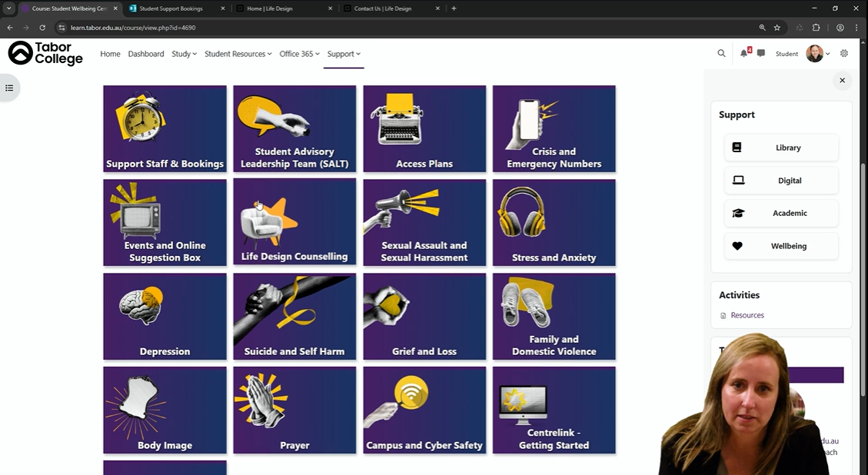Expand the Study dropdown menu
Viewport: 868px width, 475px height.
pos(185,54)
